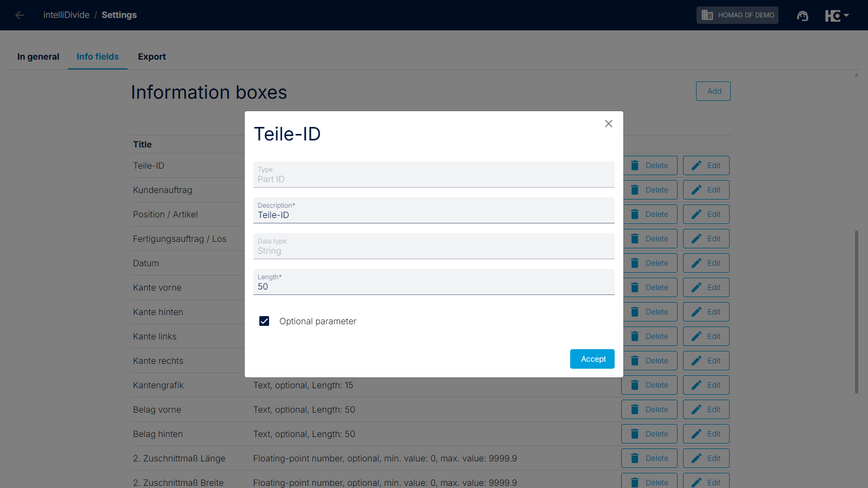Image resolution: width=868 pixels, height=488 pixels.
Task: Edit the 2. Zuschnittmaß Breite row
Action: [706, 481]
